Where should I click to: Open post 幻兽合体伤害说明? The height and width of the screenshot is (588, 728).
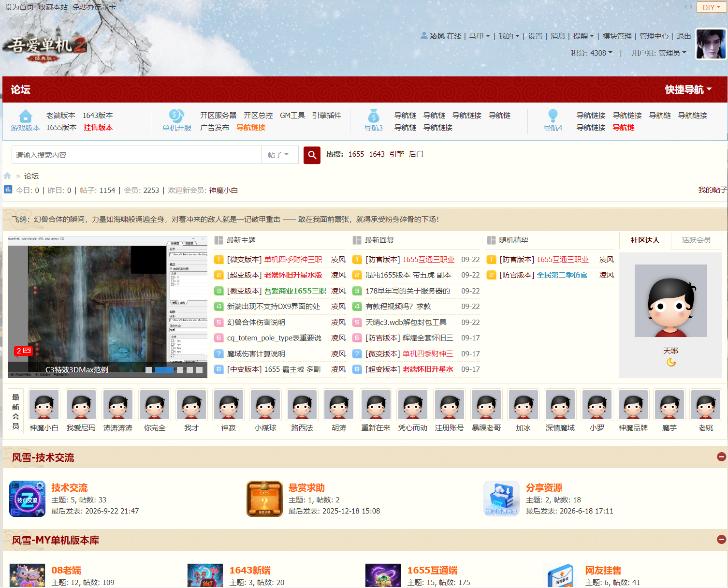[x=256, y=323]
